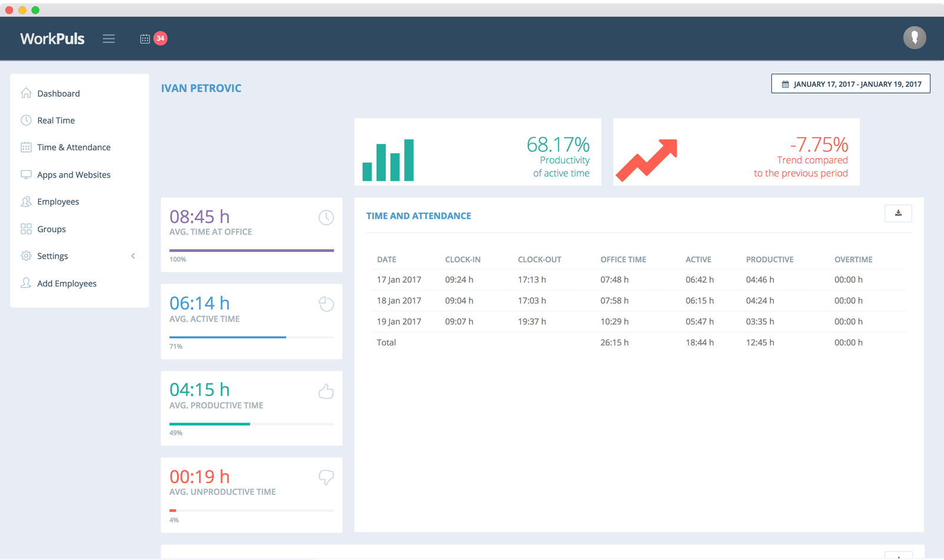Click the red 34 notification badge
The height and width of the screenshot is (560, 944).
coord(160,38)
